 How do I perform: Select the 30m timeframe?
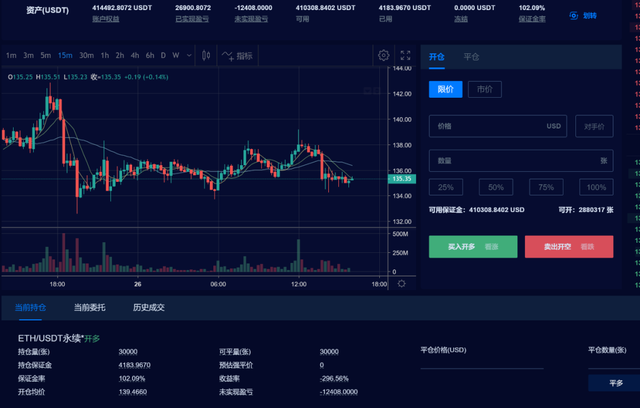(x=87, y=55)
